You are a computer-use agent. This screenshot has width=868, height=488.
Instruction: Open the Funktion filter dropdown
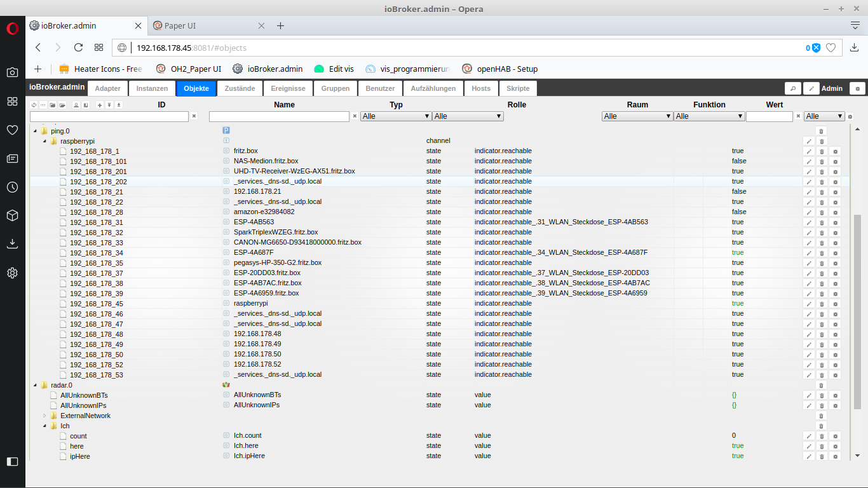[709, 116]
